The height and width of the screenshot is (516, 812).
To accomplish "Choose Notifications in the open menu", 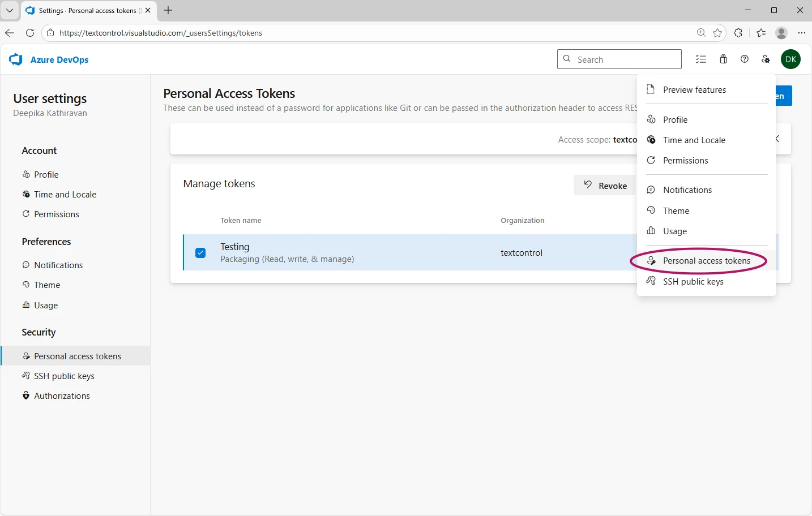I will point(686,190).
